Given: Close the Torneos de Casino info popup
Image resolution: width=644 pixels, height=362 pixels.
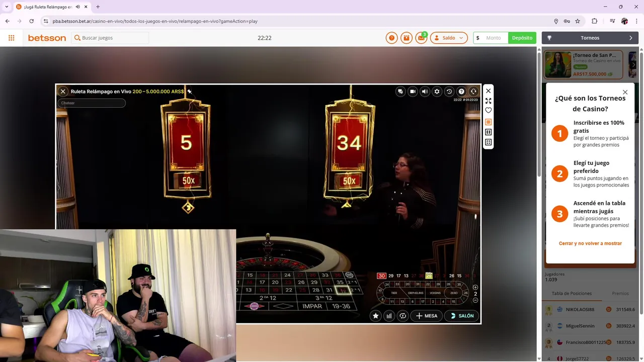Looking at the screenshot, I should coord(625,92).
